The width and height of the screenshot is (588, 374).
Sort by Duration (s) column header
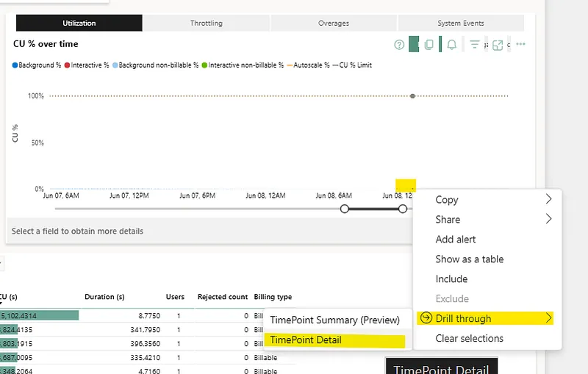click(104, 297)
